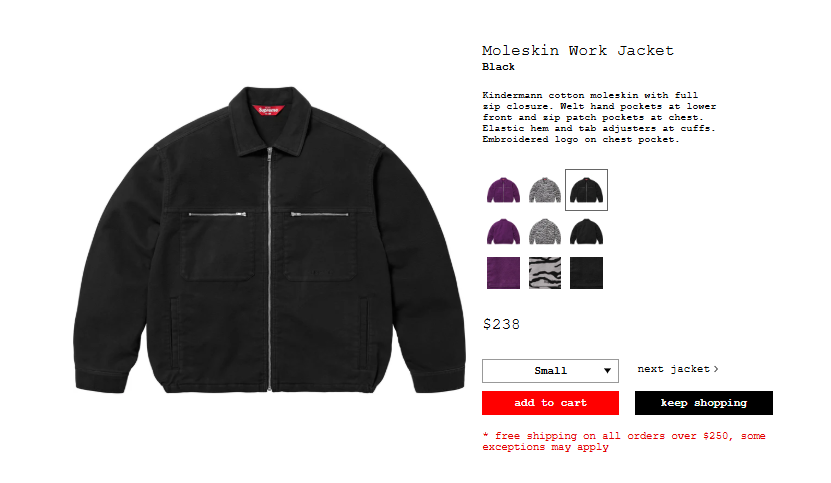Screen dimensions: 831x483
Task: Click the highlighted black jacket front thumbnail
Action: pos(586,190)
